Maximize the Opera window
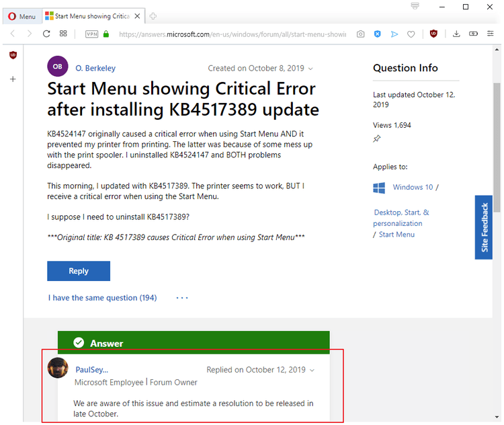 coord(466,7)
